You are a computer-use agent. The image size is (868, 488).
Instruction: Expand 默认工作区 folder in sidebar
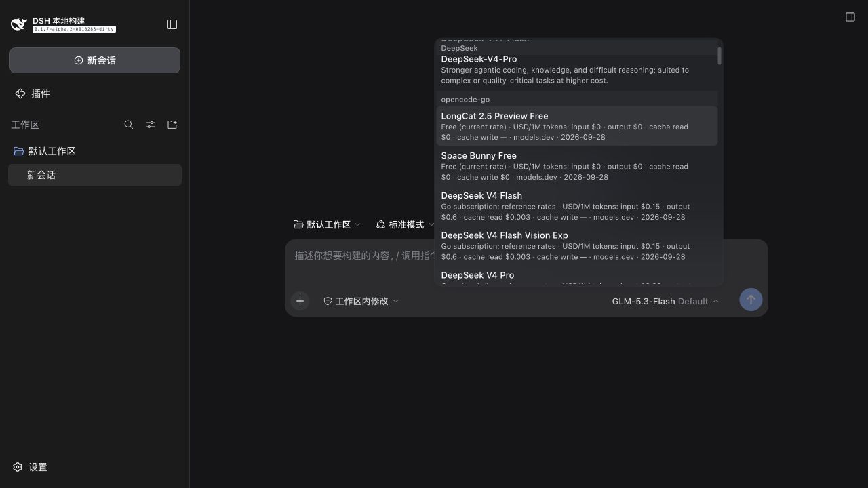(95, 151)
